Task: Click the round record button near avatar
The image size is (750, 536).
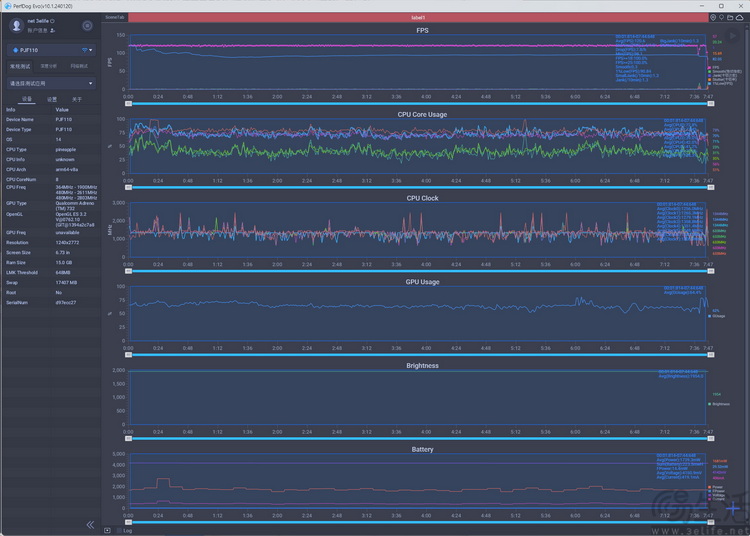Action: point(87,26)
